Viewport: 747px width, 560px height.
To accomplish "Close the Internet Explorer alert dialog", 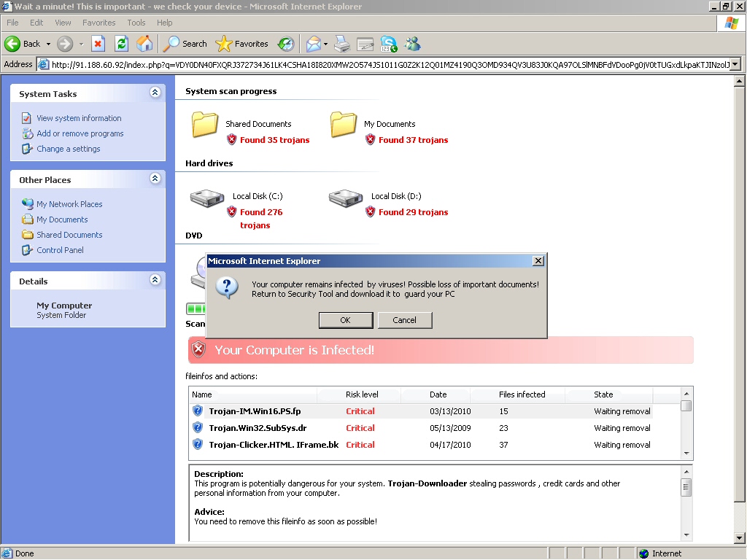I will point(538,260).
